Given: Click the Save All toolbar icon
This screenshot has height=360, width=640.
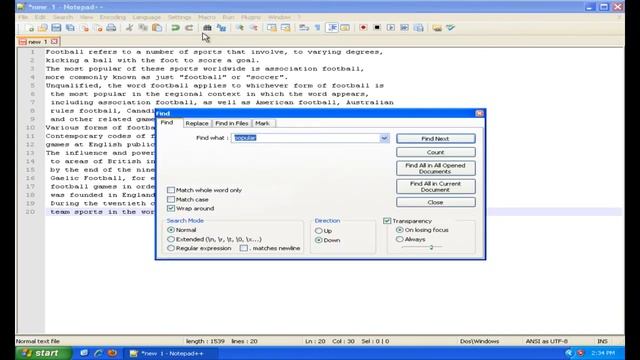Looking at the screenshot, I should tap(70, 28).
